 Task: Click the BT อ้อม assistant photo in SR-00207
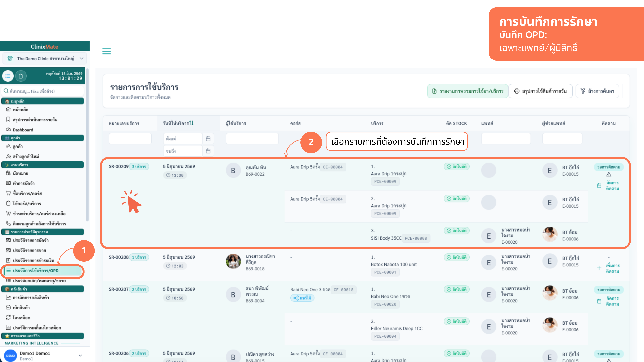pyautogui.click(x=550, y=293)
